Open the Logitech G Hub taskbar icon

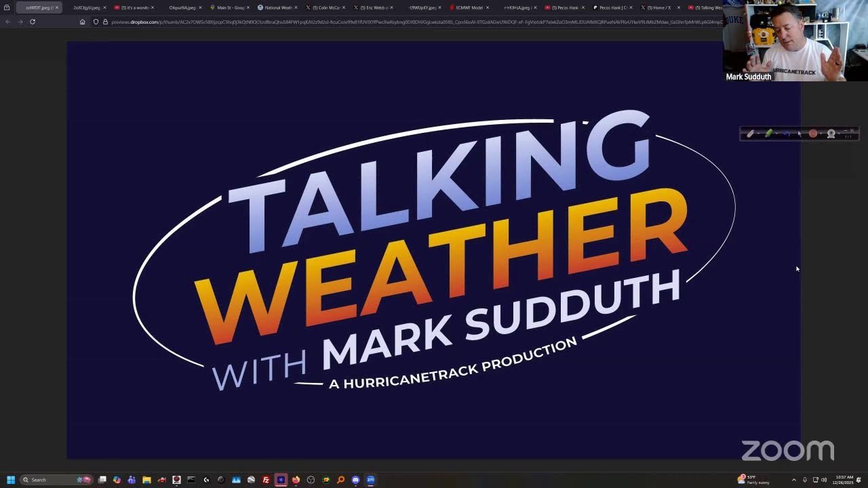pyautogui.click(x=206, y=480)
